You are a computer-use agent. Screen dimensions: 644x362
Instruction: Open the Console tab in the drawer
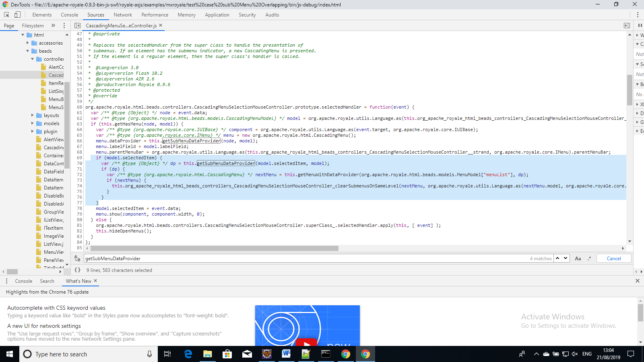(x=24, y=281)
